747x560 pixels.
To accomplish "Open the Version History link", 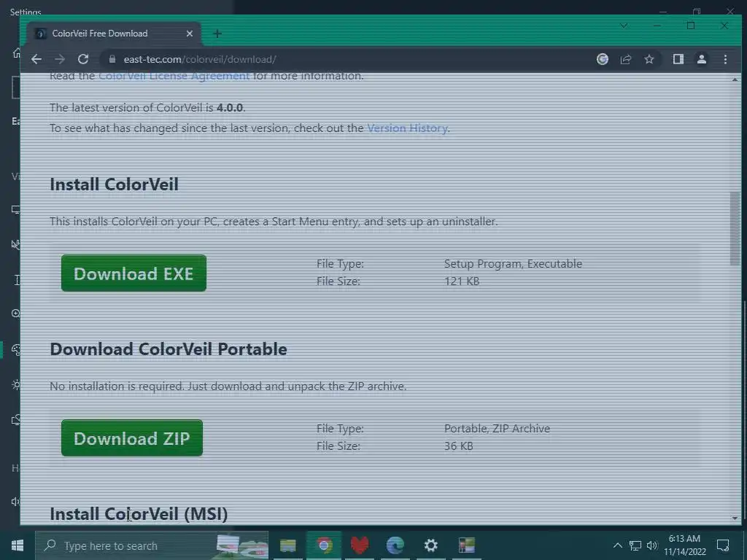I will click(x=407, y=128).
